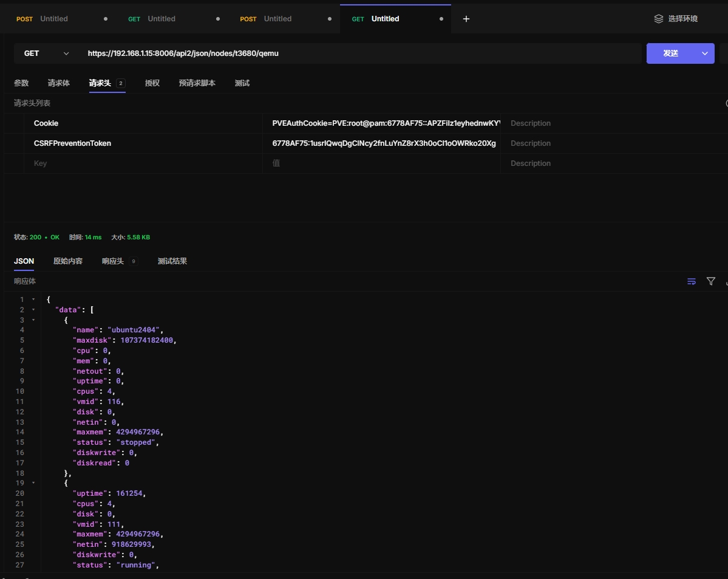Open the GET method dropdown
The width and height of the screenshot is (728, 579).
(x=47, y=53)
